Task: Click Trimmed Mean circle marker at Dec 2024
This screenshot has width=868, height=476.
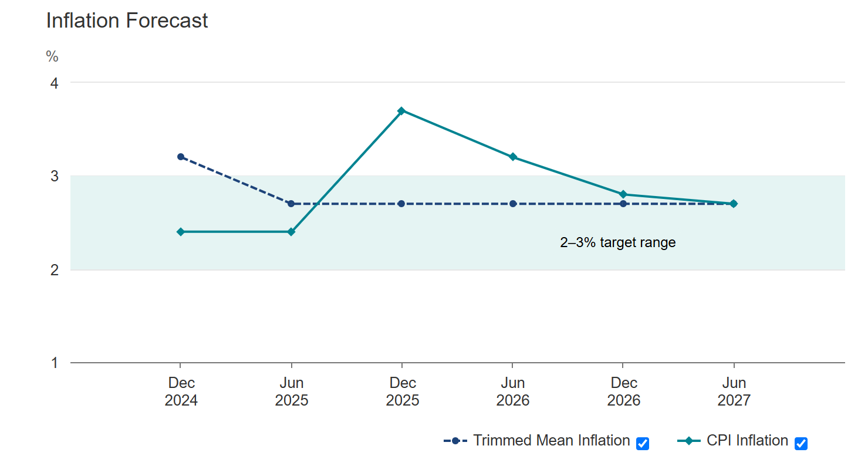Action: click(181, 157)
